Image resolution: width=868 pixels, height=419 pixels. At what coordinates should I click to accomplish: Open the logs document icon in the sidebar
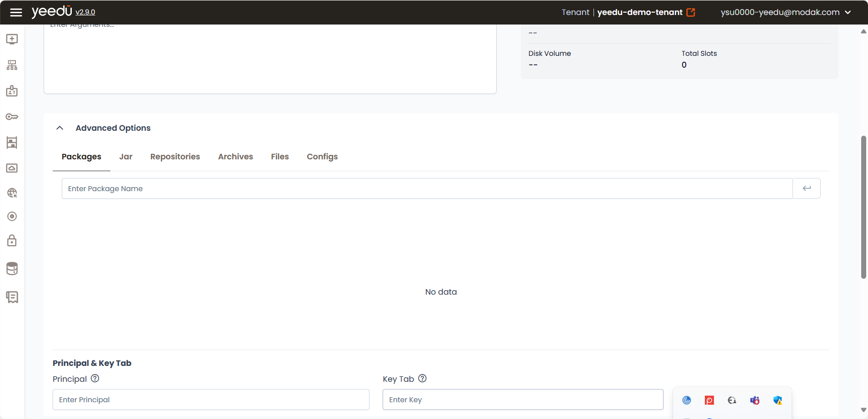coord(12,297)
